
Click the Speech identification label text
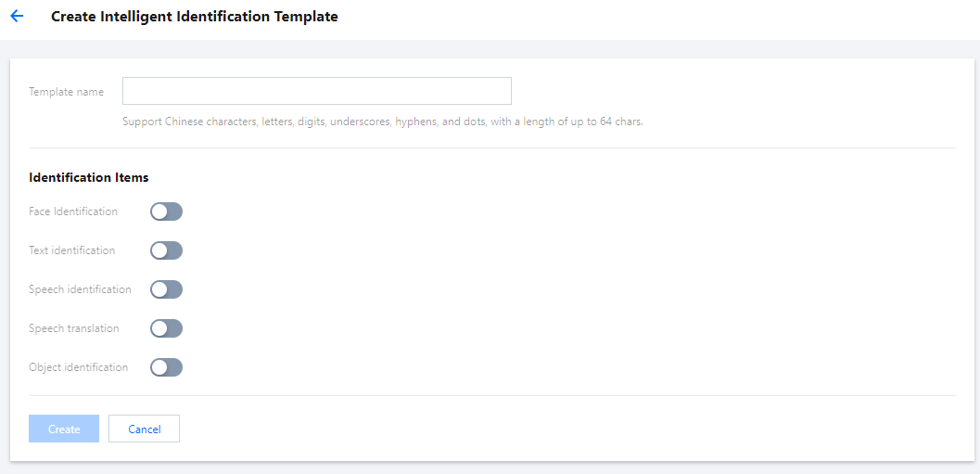80,289
